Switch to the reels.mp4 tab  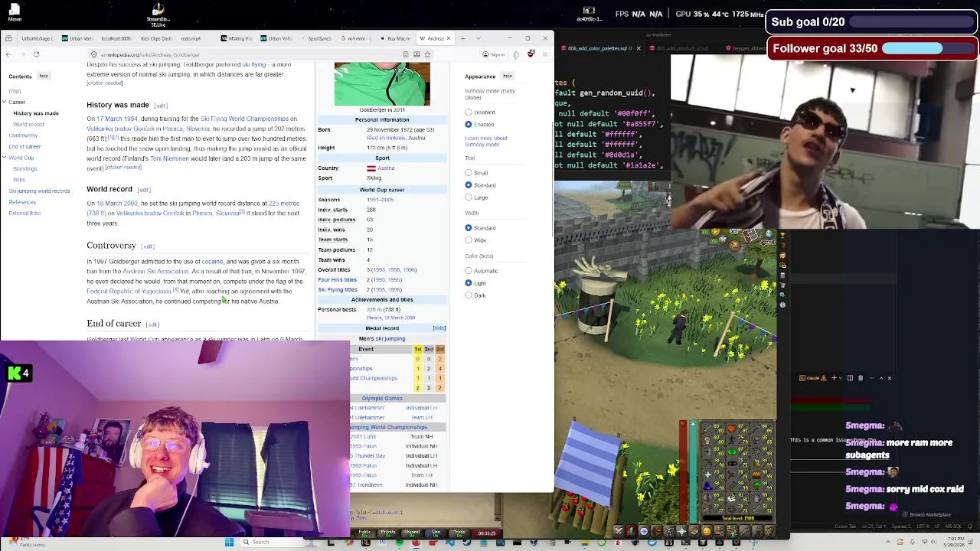click(x=191, y=38)
